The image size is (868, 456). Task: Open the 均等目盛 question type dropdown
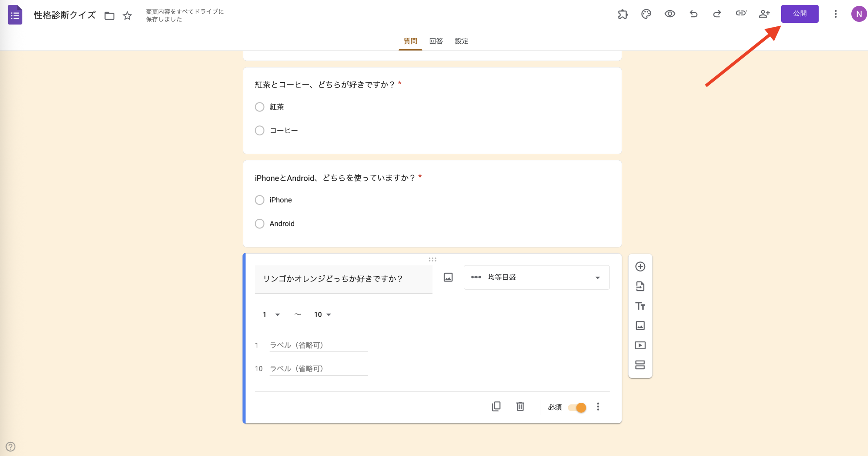tap(536, 277)
